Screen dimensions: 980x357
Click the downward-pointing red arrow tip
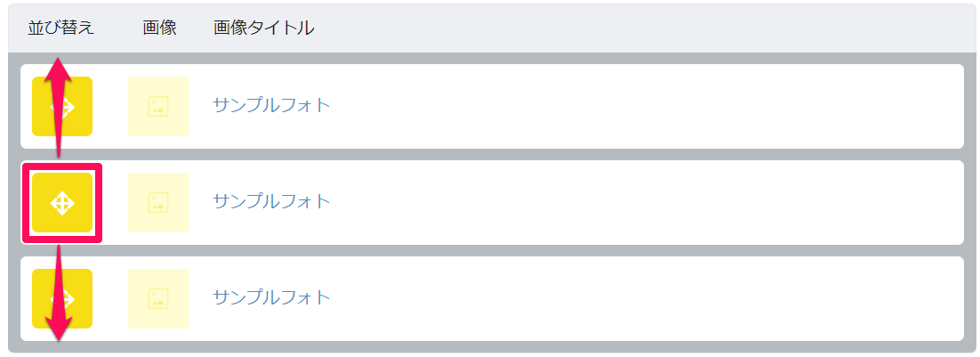pos(59,331)
